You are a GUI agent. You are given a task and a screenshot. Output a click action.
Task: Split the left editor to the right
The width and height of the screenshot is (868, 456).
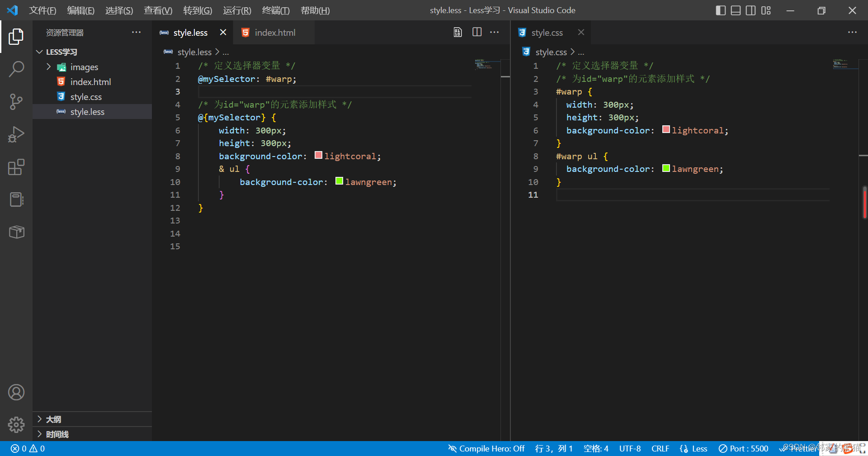[477, 32]
